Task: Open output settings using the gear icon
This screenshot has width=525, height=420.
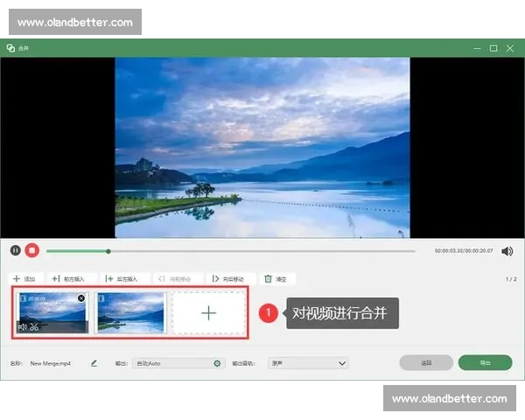Action: [217, 362]
